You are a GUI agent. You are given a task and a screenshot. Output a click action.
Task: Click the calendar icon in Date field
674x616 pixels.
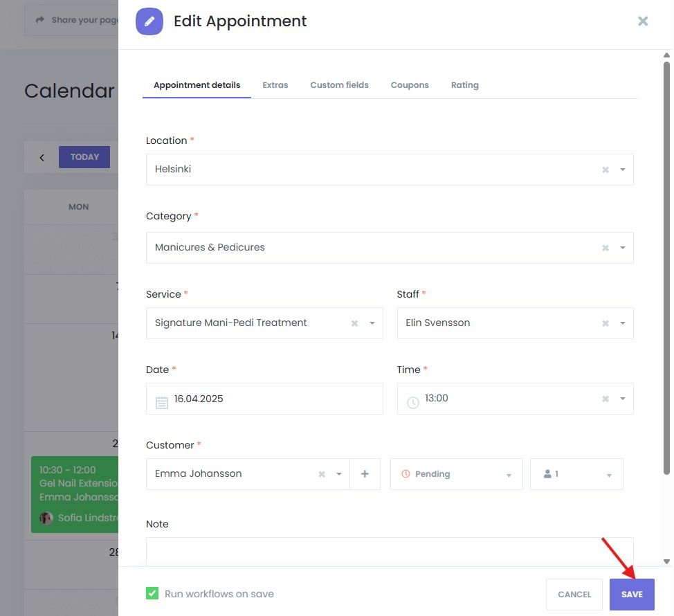162,402
